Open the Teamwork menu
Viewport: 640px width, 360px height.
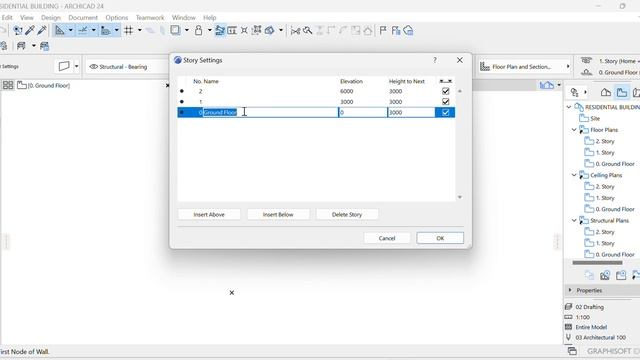click(150, 18)
